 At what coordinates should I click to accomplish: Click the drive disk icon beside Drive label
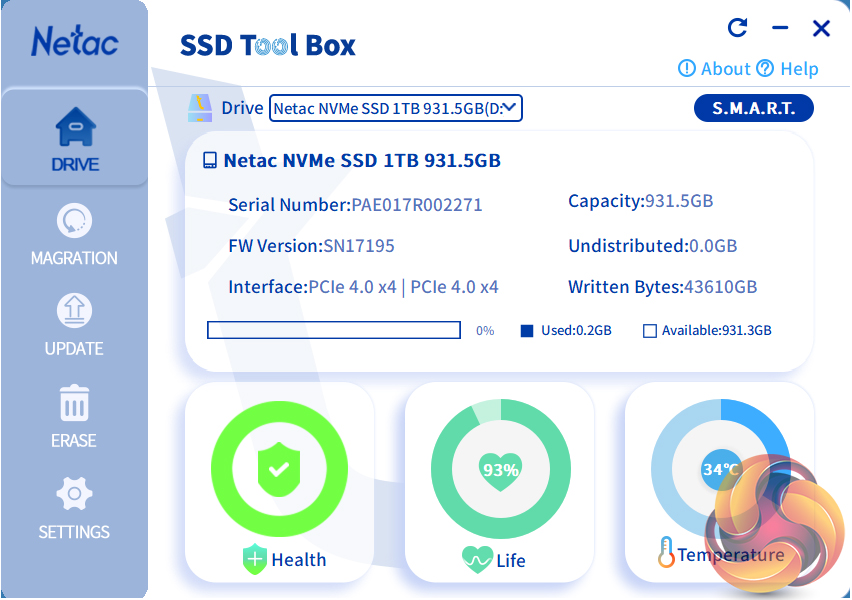click(x=199, y=108)
